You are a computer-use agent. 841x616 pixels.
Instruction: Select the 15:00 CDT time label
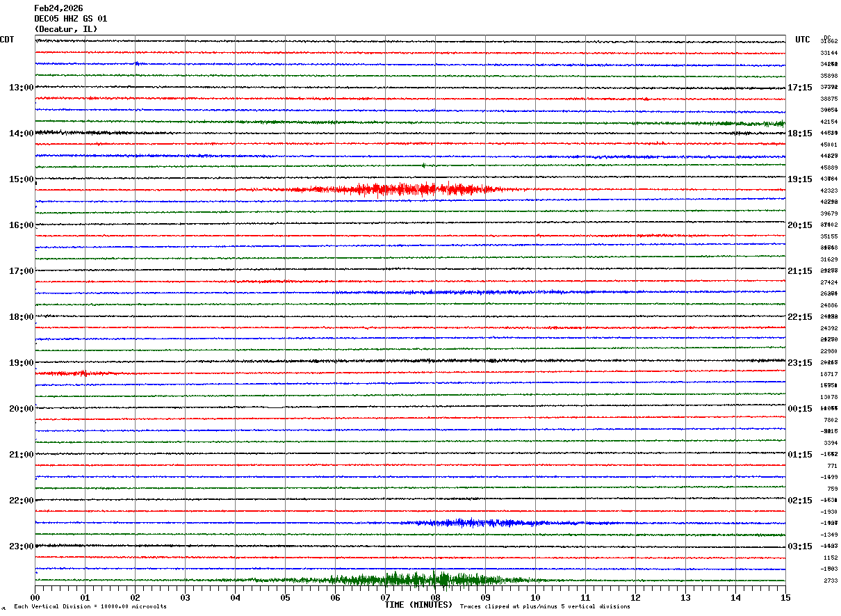(x=22, y=179)
